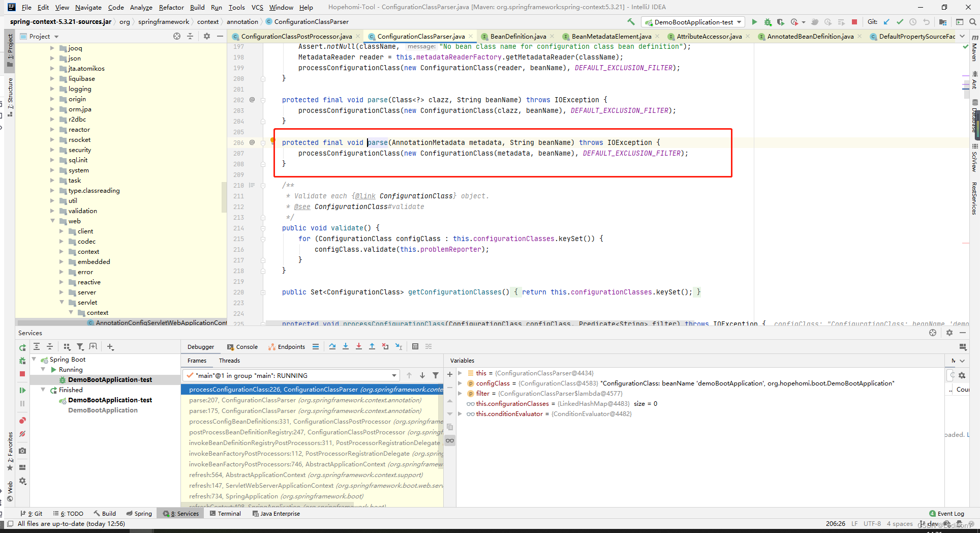Switch to the BeanDefinition.java editor tab
The width and height of the screenshot is (980, 533).
518,36
